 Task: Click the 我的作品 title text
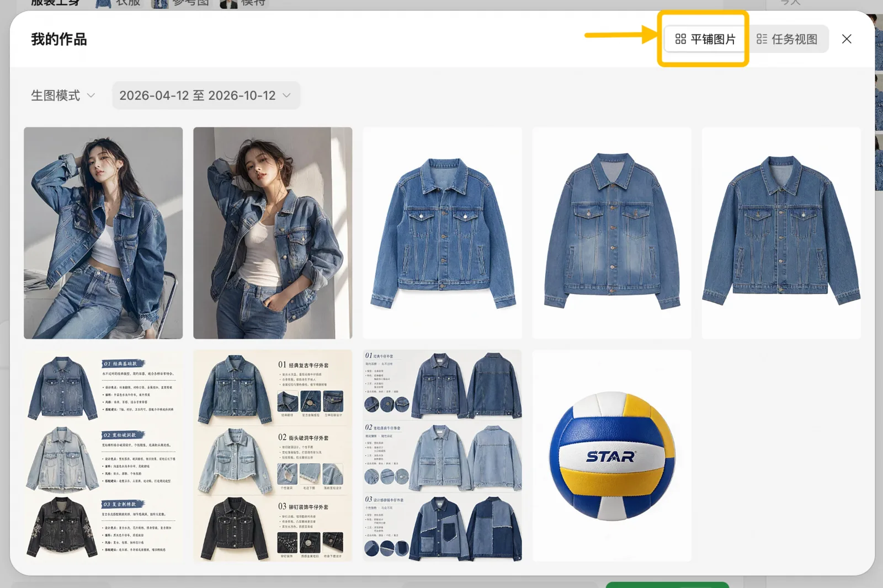tap(59, 39)
